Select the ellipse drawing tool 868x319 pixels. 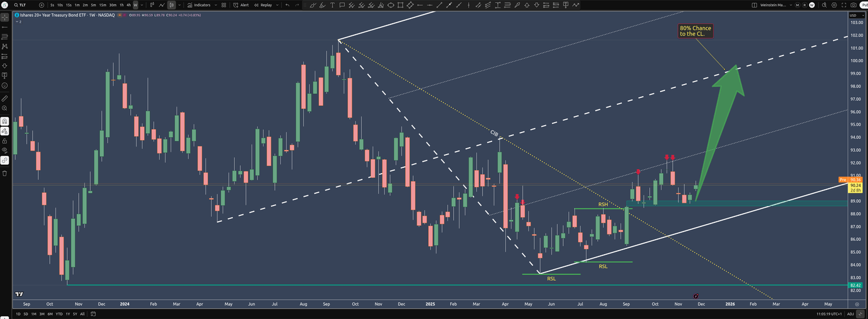391,5
